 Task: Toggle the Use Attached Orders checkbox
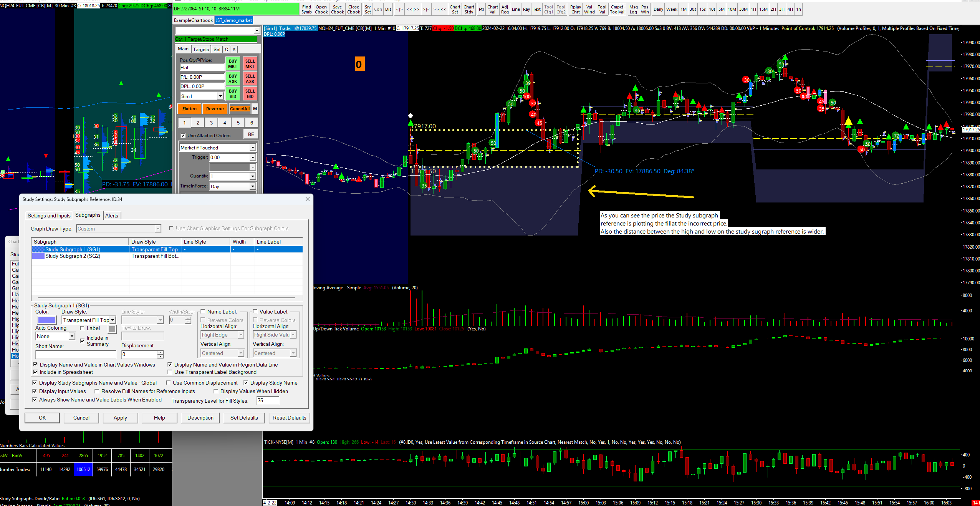[x=184, y=136]
